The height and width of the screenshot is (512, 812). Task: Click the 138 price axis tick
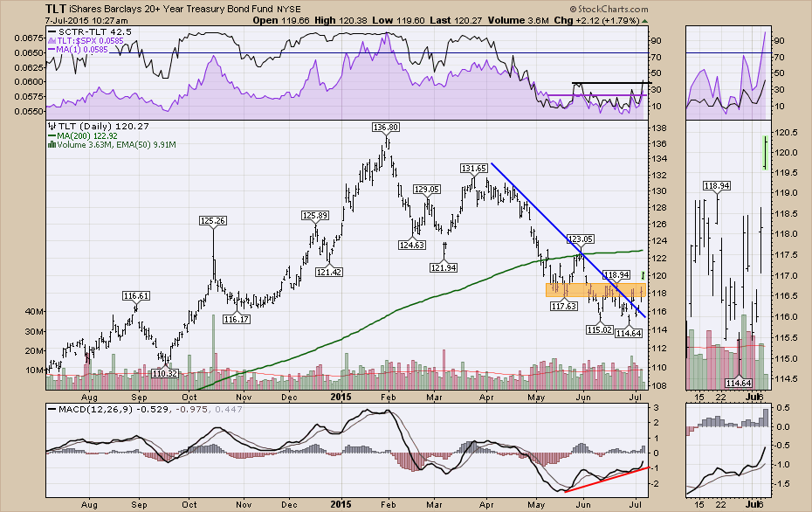(x=658, y=128)
